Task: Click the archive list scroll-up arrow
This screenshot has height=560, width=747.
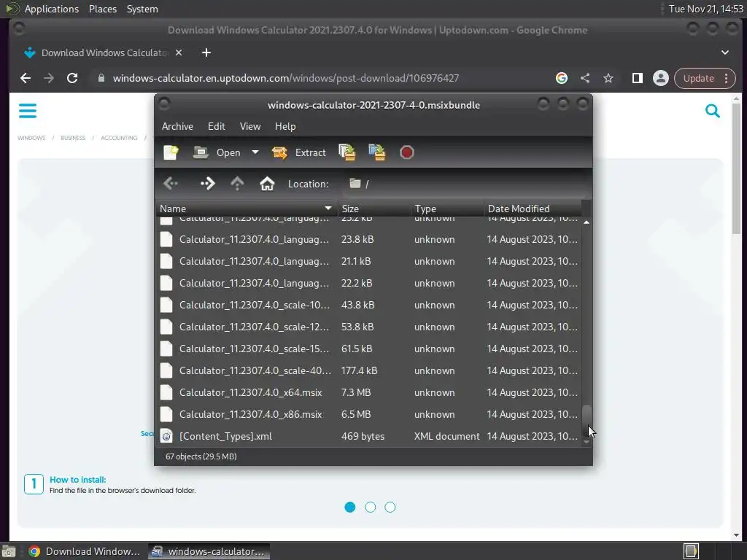Action: pos(587,222)
